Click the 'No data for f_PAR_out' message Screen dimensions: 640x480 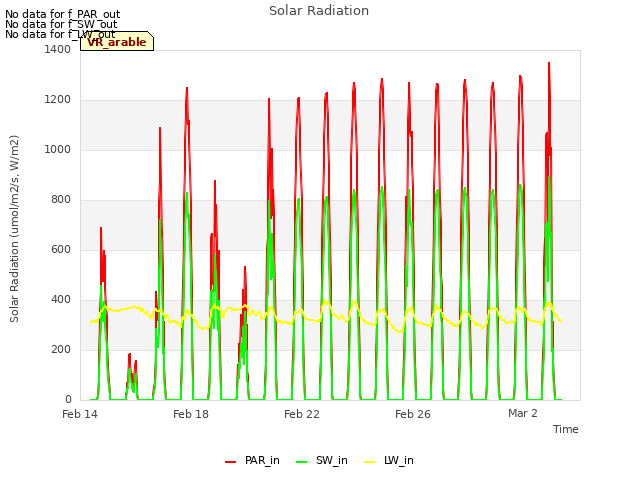62,15
